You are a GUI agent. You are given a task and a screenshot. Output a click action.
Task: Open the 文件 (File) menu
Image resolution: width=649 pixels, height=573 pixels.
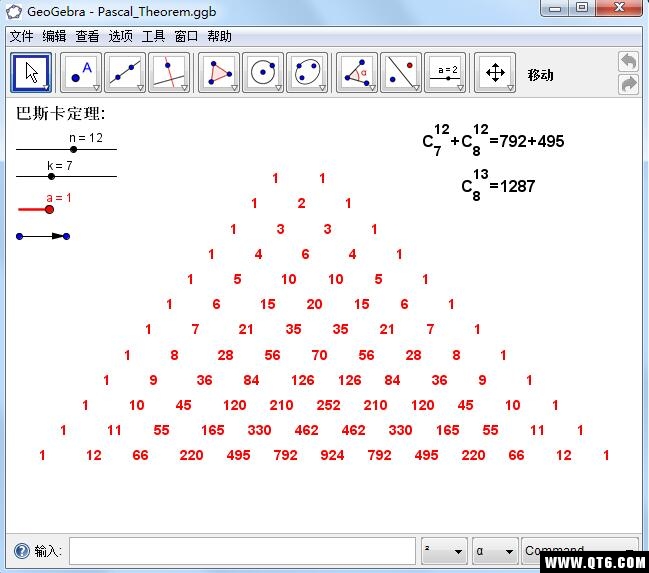click(x=21, y=36)
